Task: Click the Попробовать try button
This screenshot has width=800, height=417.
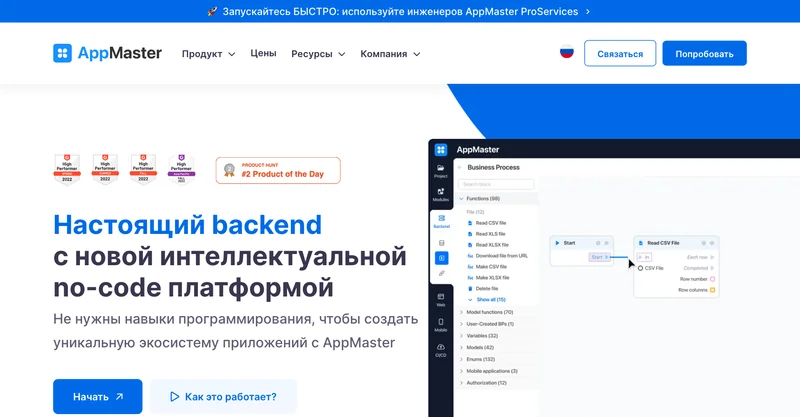Action: [x=704, y=53]
